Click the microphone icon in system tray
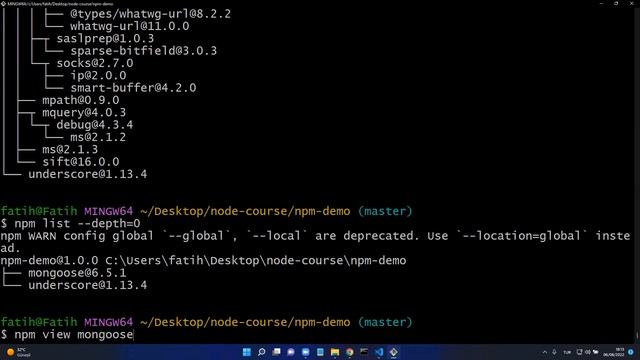 pos(554,352)
